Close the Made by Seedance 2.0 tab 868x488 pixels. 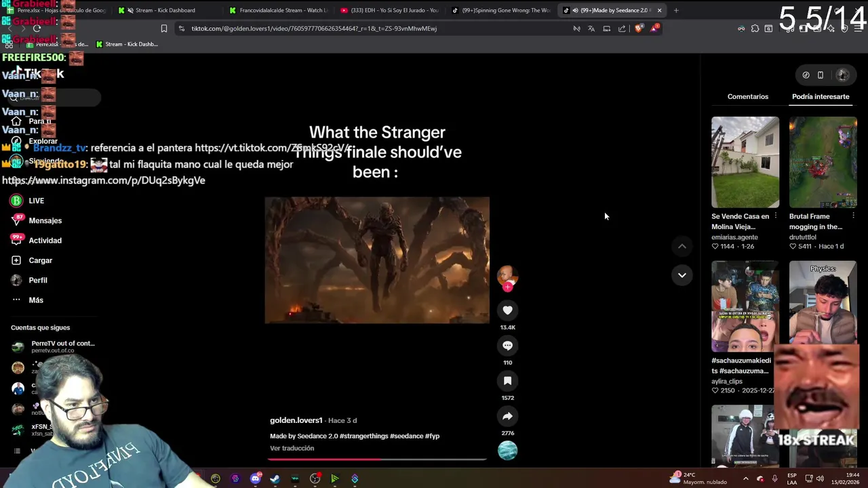click(659, 10)
